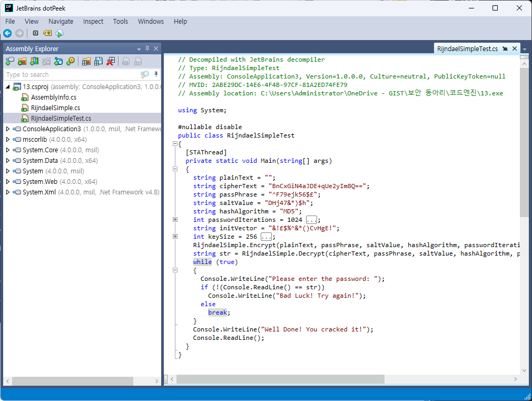Screen dimensions: 532x401
Task: Start the symbol server with the cloud play icon
Action: click(x=60, y=33)
